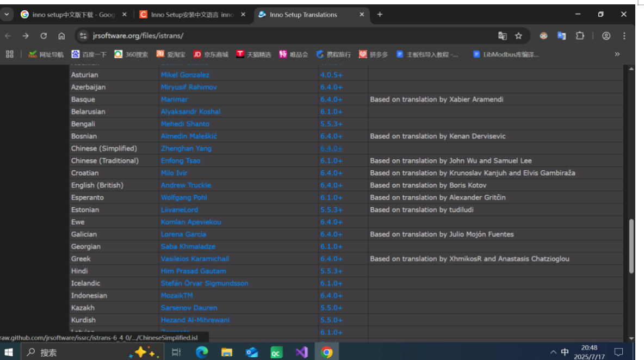Viewport: 644px width, 360px height.
Task: Open the 京东商城 bookmark
Action: [x=210, y=54]
